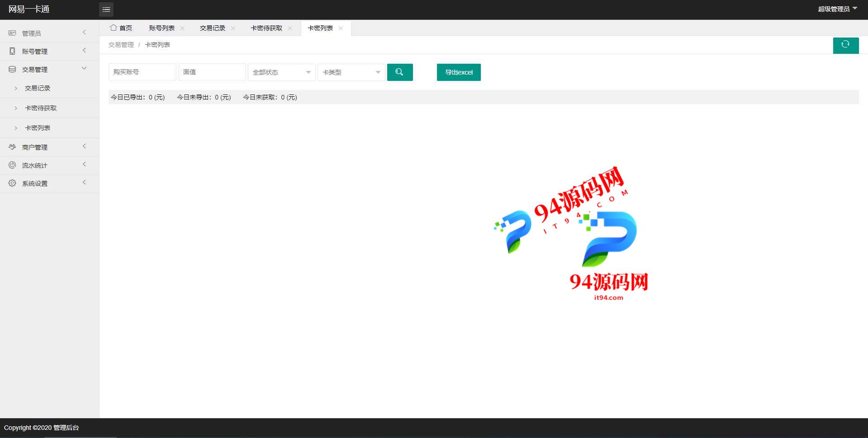Close the 账号列表 tab
This screenshot has width=868, height=438.
tap(182, 28)
